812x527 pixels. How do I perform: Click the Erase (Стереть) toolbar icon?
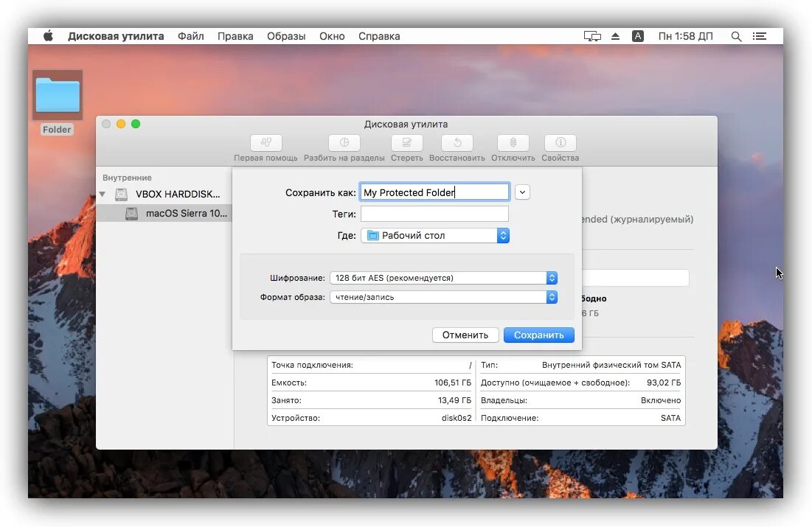(406, 142)
